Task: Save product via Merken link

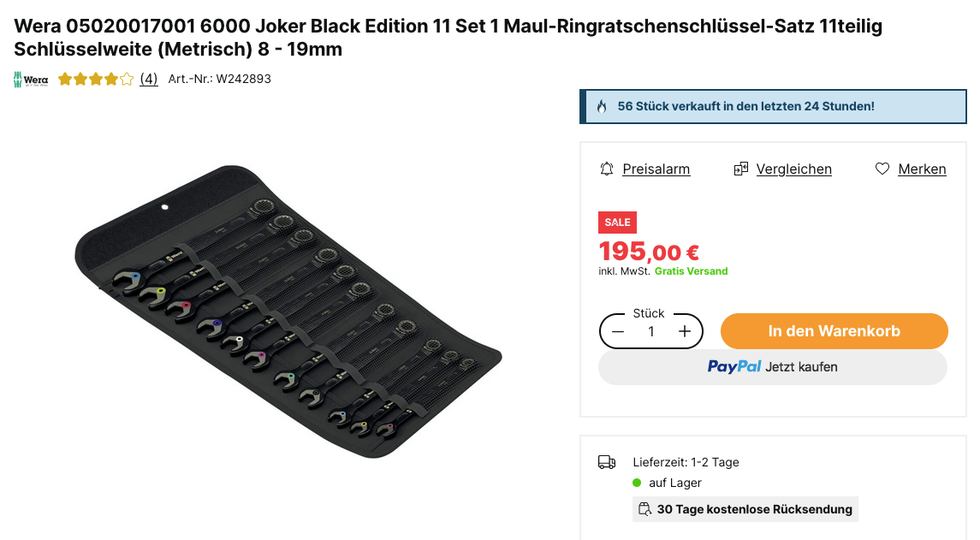Action: coord(922,169)
